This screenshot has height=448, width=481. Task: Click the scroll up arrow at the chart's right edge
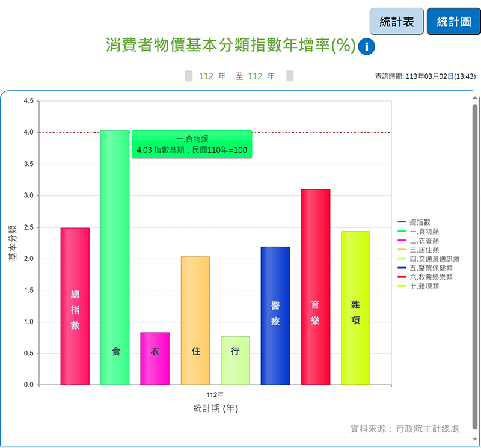(474, 98)
